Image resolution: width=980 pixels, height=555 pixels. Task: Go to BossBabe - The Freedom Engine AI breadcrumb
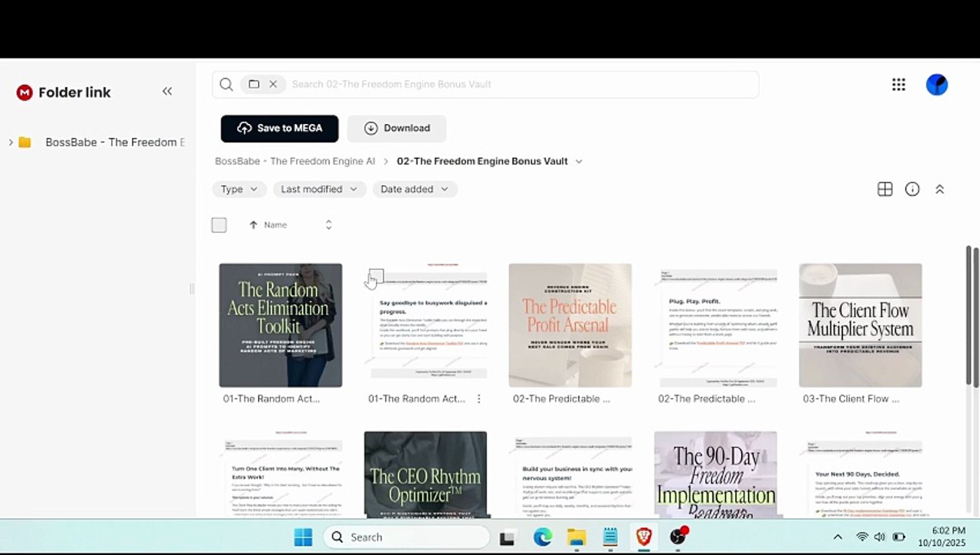coord(295,162)
